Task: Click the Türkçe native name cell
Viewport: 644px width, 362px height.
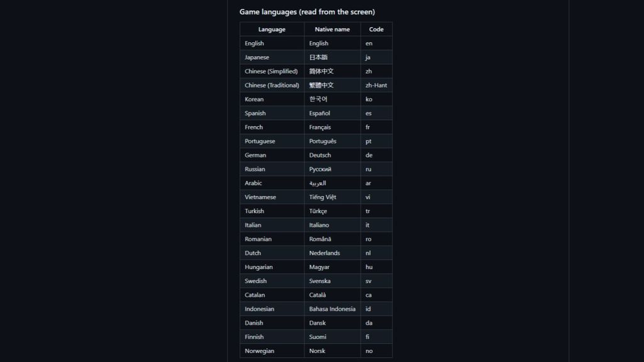Action: tap(332, 211)
